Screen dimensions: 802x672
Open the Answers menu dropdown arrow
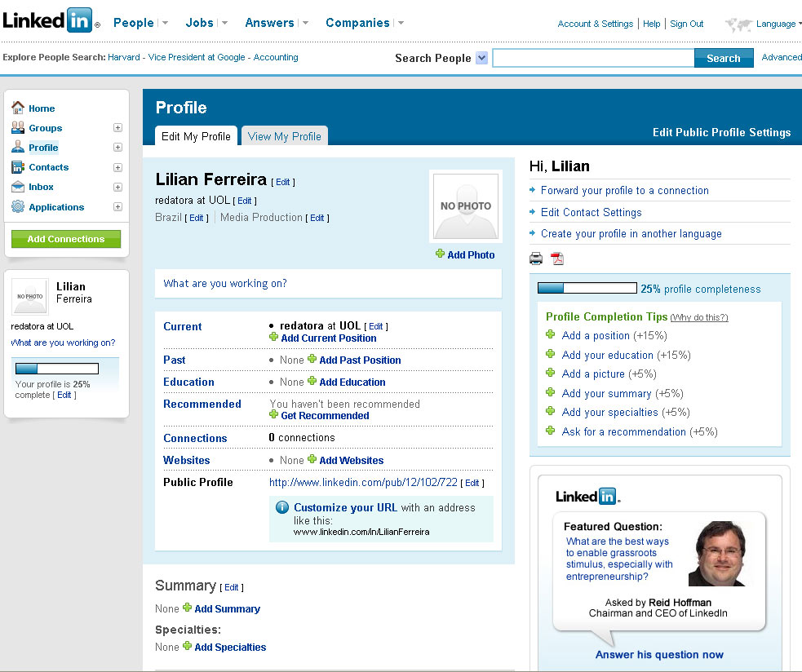(305, 23)
